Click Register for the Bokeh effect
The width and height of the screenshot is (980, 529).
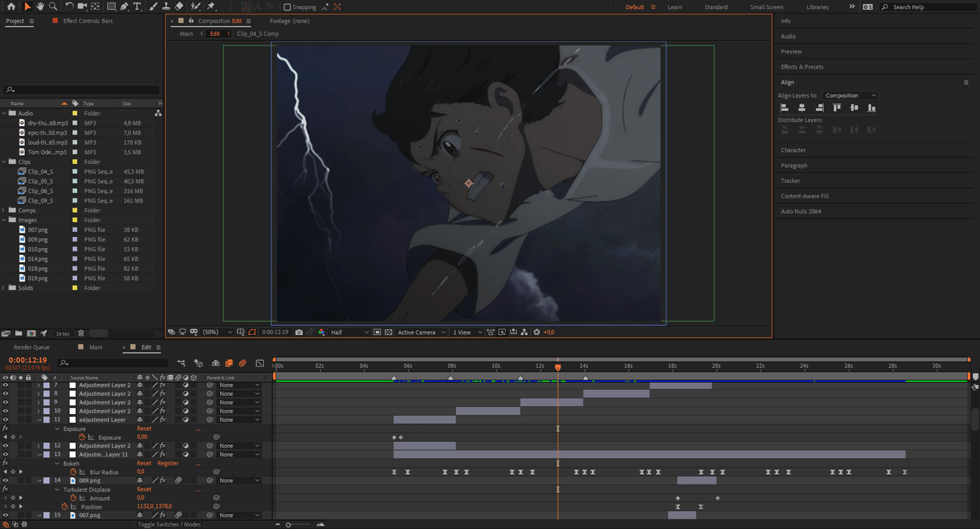[x=168, y=464]
